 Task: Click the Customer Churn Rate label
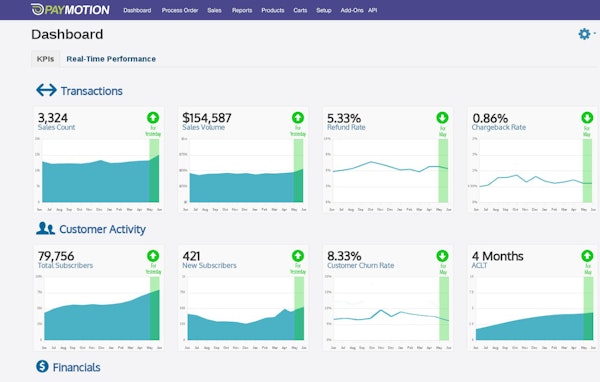pyautogui.click(x=360, y=266)
